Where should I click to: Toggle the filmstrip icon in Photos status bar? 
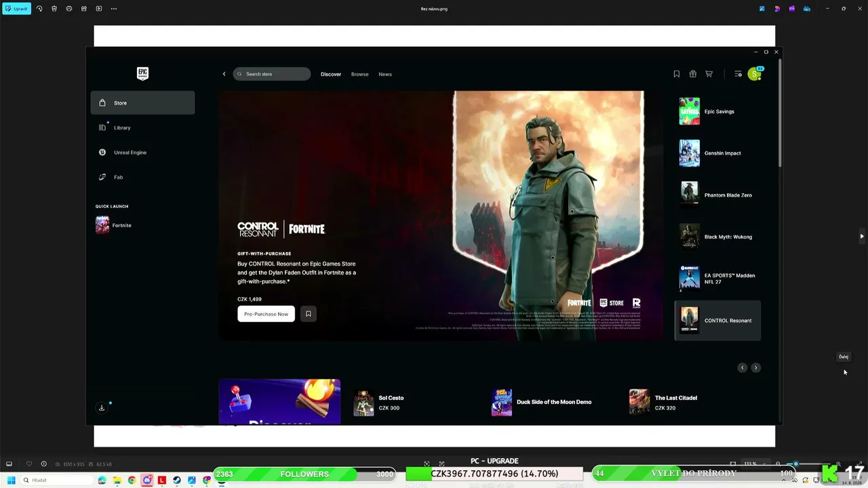[9, 464]
